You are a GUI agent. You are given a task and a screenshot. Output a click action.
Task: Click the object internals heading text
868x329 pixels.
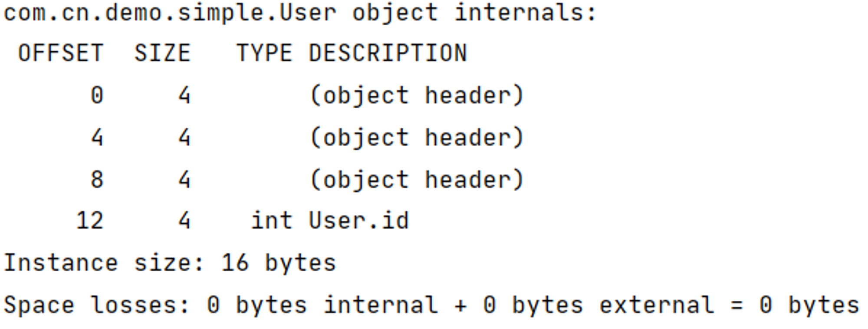coord(474,13)
